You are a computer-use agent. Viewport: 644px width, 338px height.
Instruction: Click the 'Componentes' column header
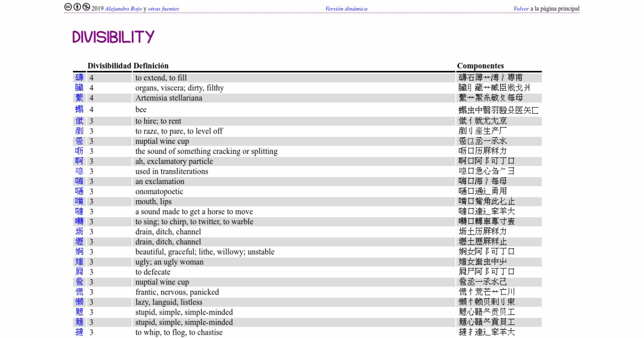(480, 65)
